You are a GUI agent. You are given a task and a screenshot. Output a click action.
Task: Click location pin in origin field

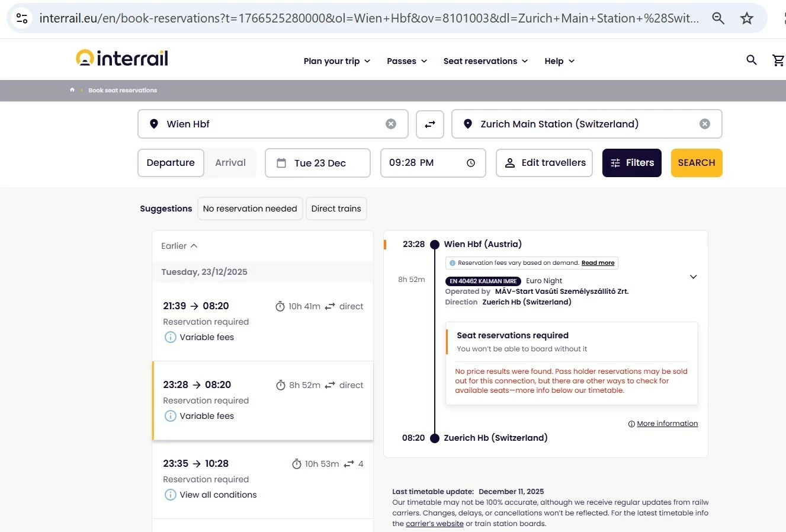click(154, 124)
